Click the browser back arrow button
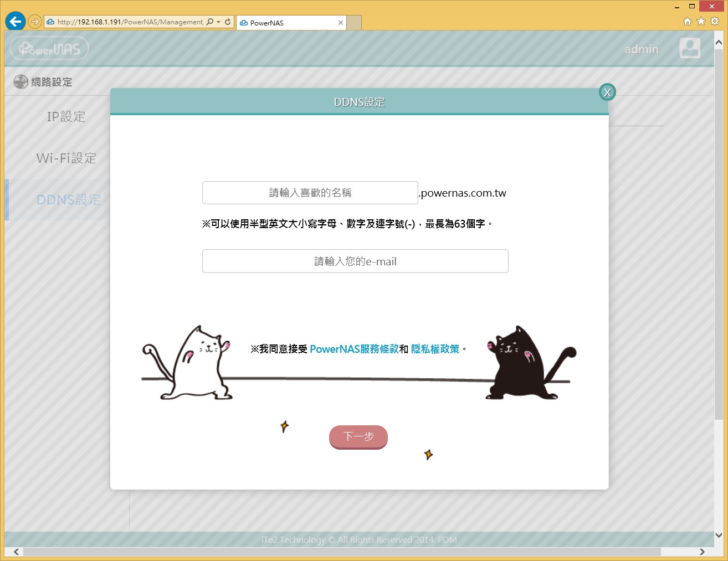 [16, 22]
